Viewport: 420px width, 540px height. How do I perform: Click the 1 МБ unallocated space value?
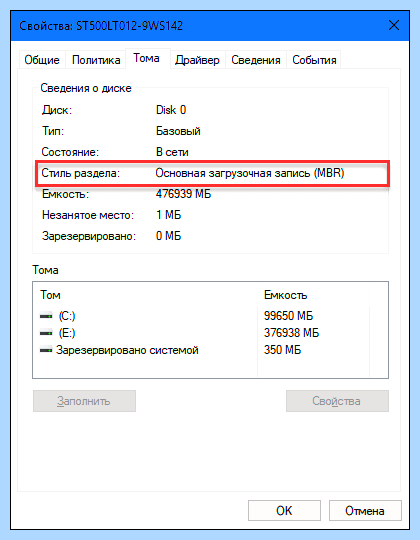(169, 215)
